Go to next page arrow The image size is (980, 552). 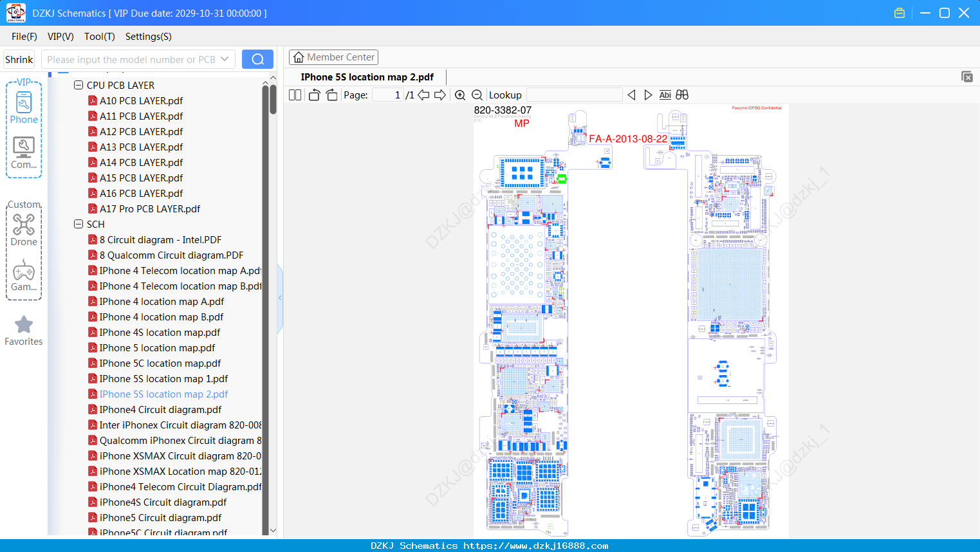click(440, 95)
